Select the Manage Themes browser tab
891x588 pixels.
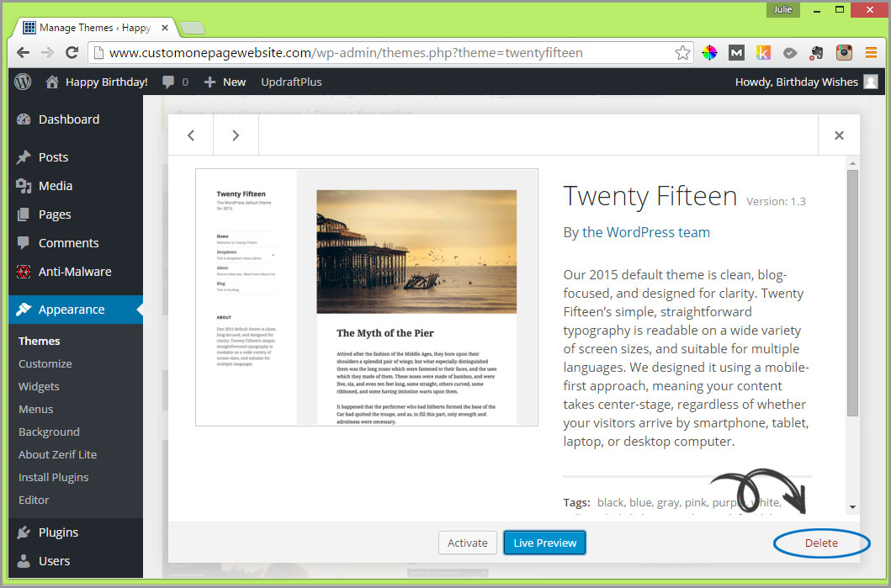95,27
